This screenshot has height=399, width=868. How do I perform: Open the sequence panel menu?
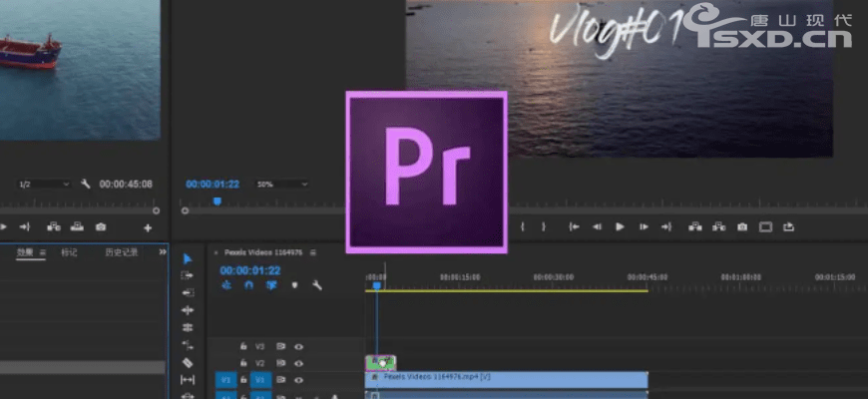[312, 252]
